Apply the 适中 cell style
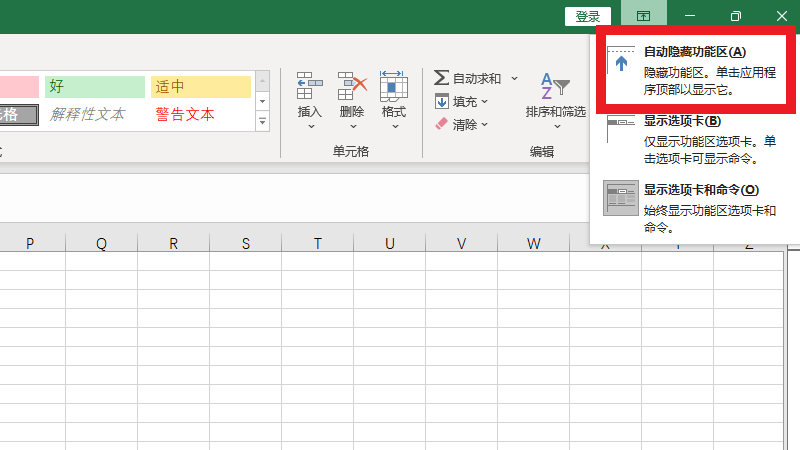800x450 pixels. 201,87
